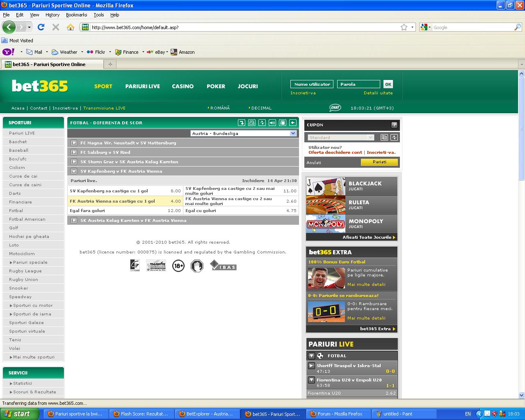525x420 pixels.
Task: Expand FC Magna Wr. Neustadt v SV Mattersburg
Action: coord(74,143)
